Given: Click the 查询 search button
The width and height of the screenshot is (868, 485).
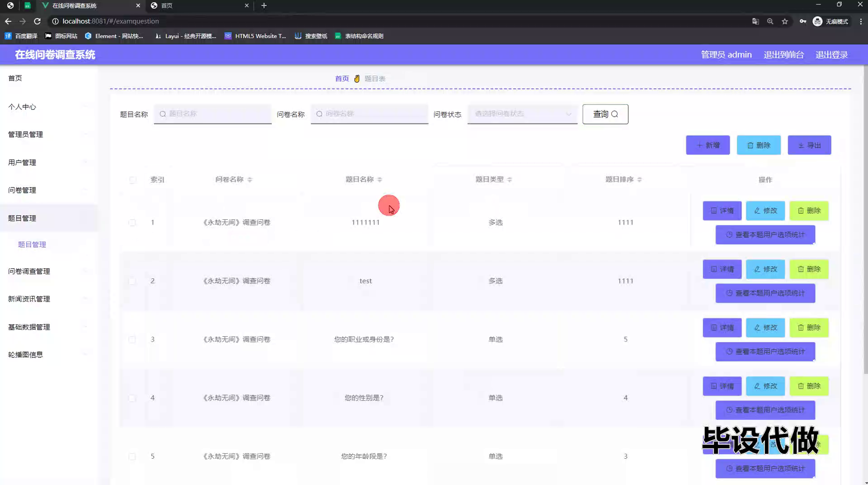Looking at the screenshot, I should (x=605, y=114).
